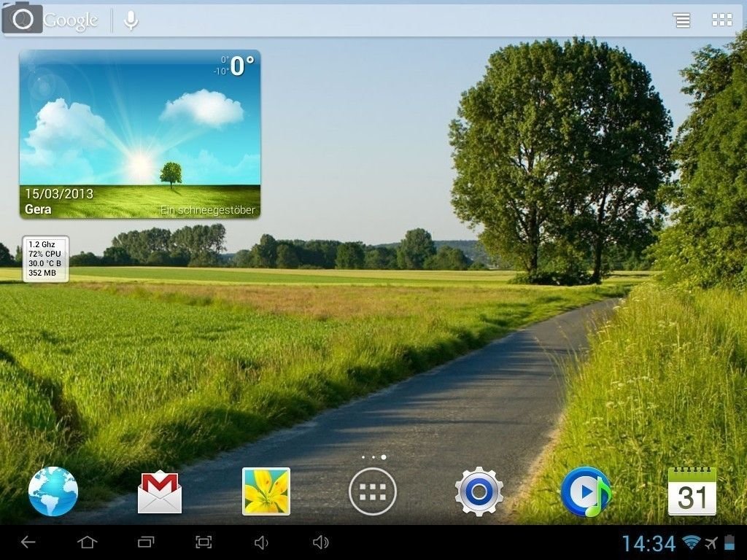Lower the volume
Viewport: 747px width, 560px height.
261,542
